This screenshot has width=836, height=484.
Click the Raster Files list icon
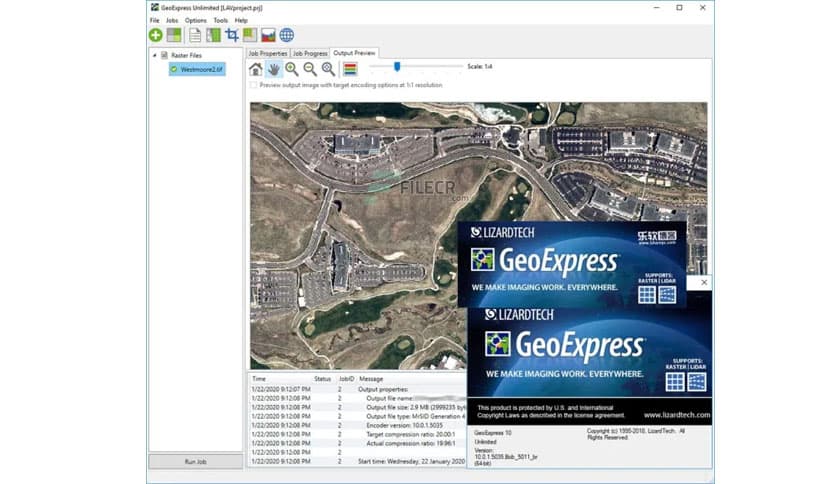(x=164, y=55)
